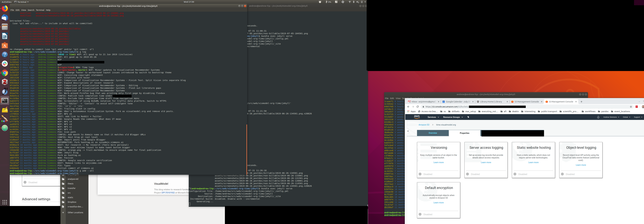Click the Chrome address bar
The image size is (644, 224).
446,107
